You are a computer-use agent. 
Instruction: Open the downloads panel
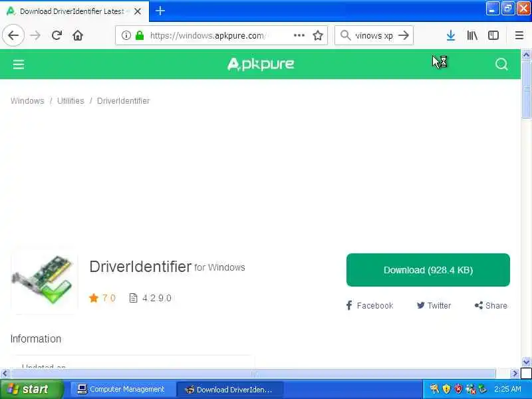451,35
